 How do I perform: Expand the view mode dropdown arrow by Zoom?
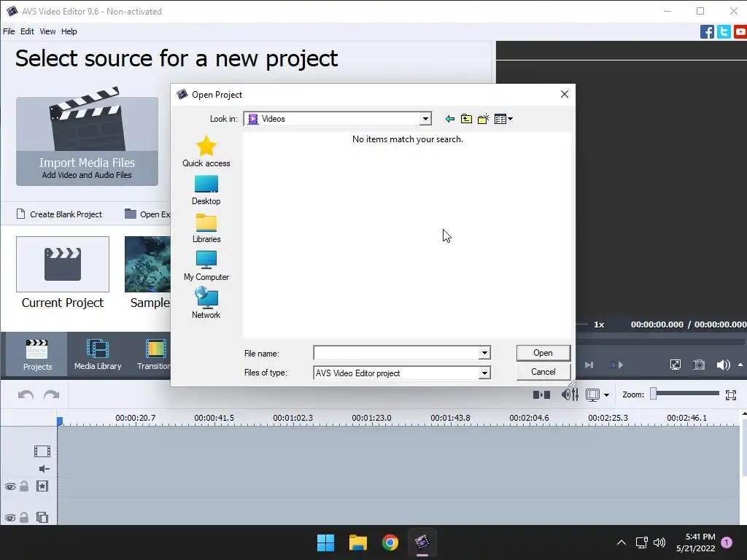click(606, 395)
